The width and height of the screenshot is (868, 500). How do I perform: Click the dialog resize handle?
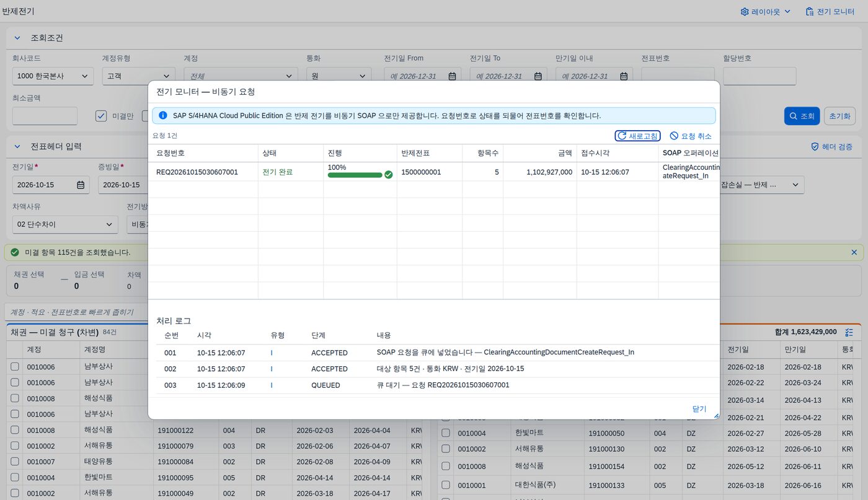point(716,416)
